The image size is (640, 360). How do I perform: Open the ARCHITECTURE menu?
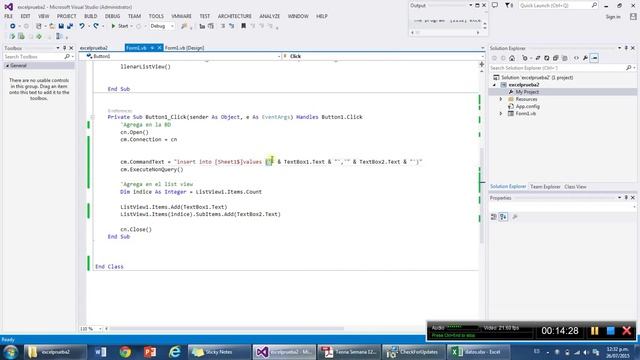tap(235, 16)
